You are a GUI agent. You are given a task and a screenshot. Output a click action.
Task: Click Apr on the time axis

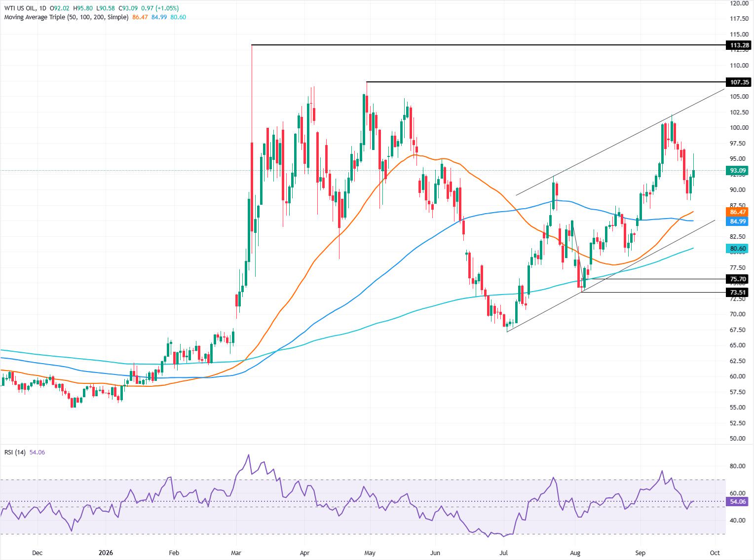click(304, 553)
